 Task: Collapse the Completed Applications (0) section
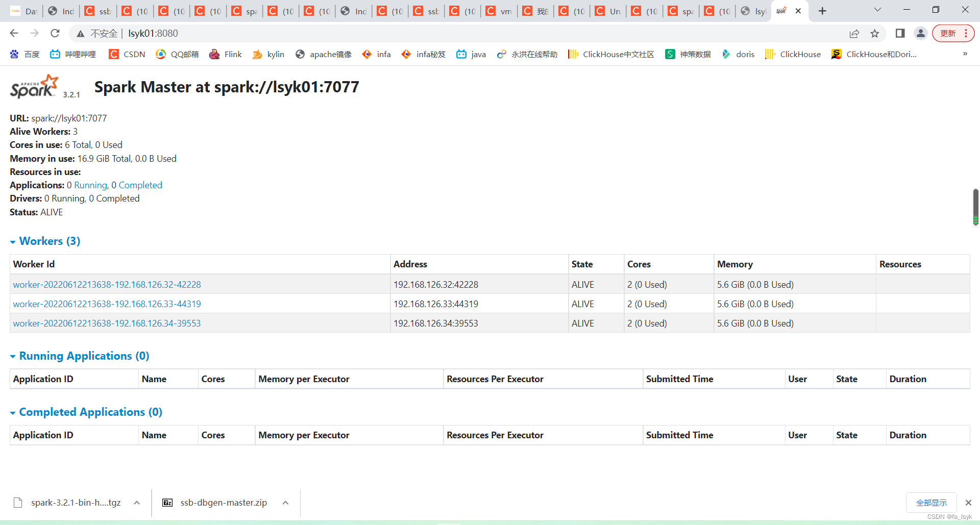86,412
